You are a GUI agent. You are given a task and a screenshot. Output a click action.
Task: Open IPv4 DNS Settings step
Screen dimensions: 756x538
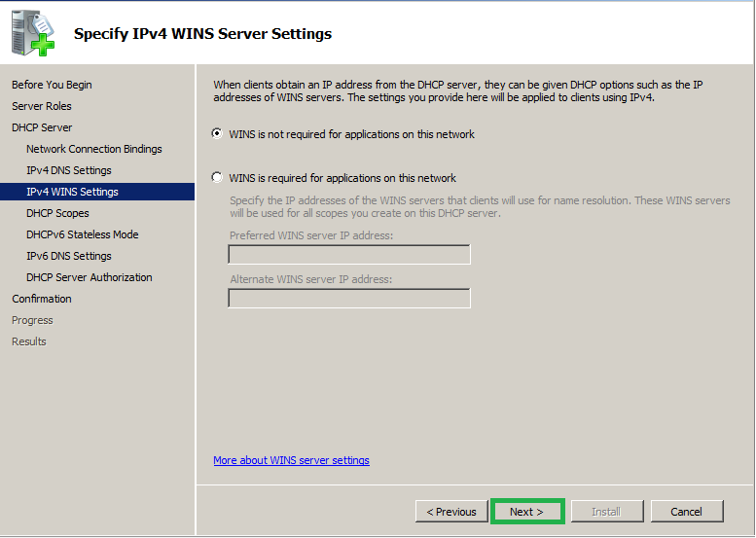(69, 170)
